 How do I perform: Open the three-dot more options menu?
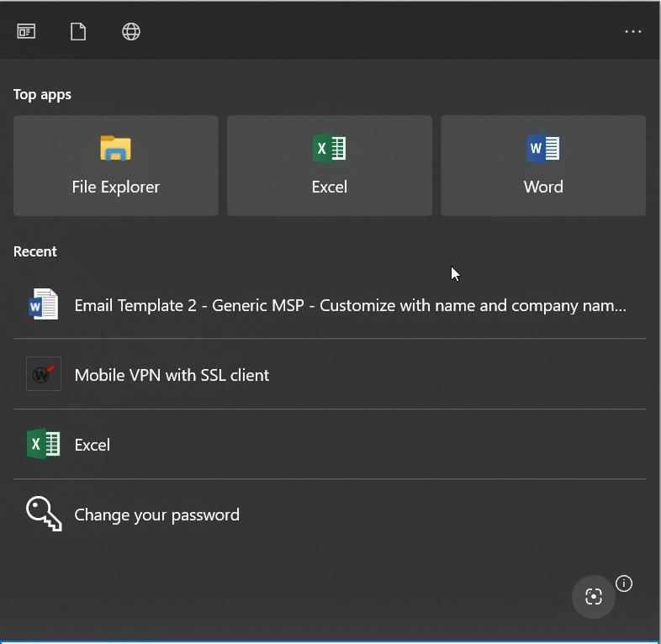pyautogui.click(x=632, y=32)
